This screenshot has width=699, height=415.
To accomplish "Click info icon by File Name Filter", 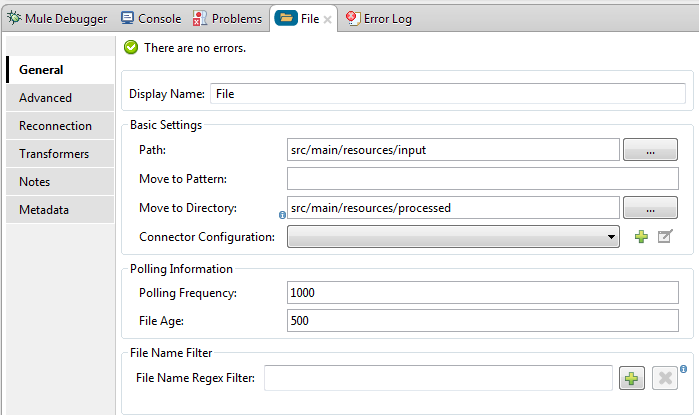I will (x=683, y=369).
